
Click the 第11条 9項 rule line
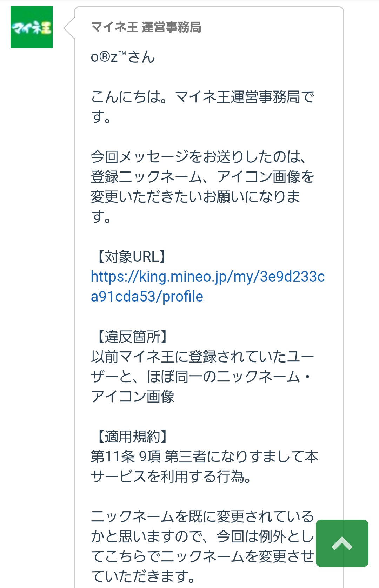(x=204, y=457)
